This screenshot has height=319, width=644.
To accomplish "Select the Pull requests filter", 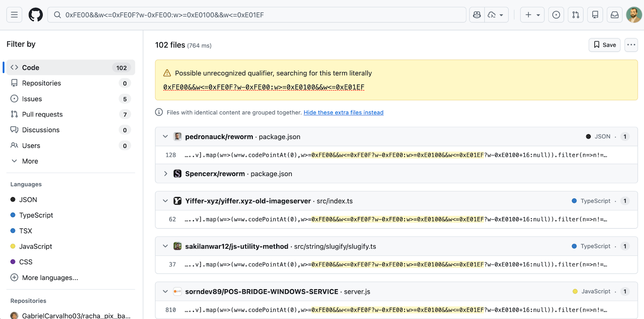I will [71, 114].
